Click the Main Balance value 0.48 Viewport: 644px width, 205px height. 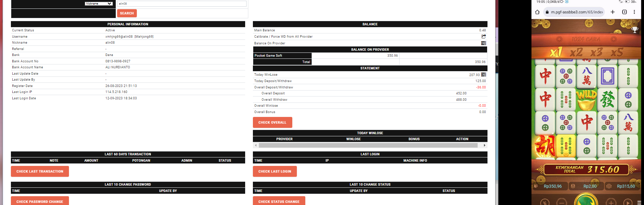click(482, 30)
